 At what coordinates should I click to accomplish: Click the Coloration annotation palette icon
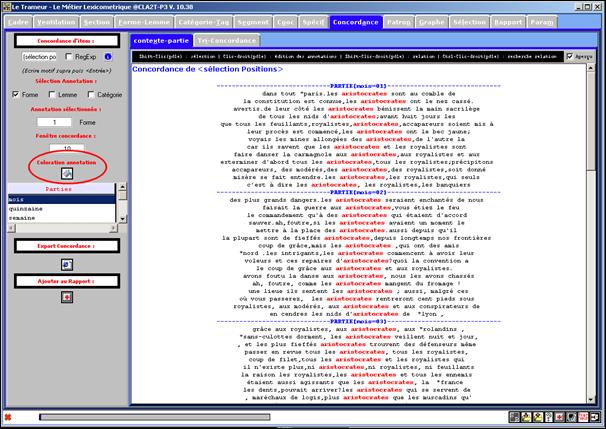(67, 174)
